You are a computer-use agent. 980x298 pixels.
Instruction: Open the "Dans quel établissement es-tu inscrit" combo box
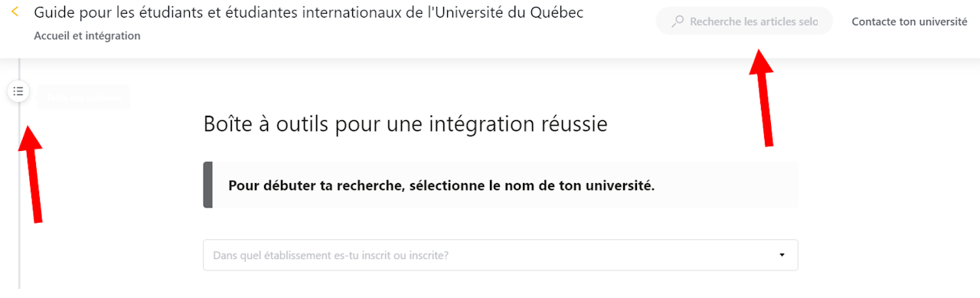[501, 255]
